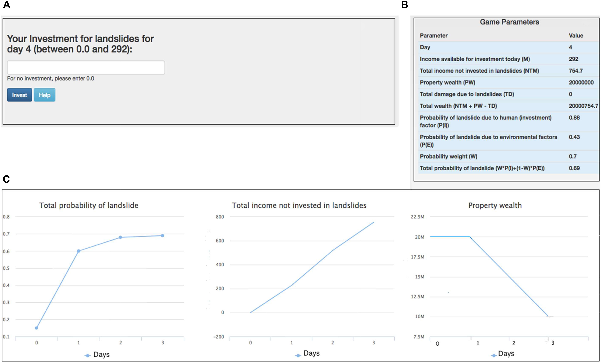
Task: Click the day 0 point on probability chart
Action: (36, 328)
